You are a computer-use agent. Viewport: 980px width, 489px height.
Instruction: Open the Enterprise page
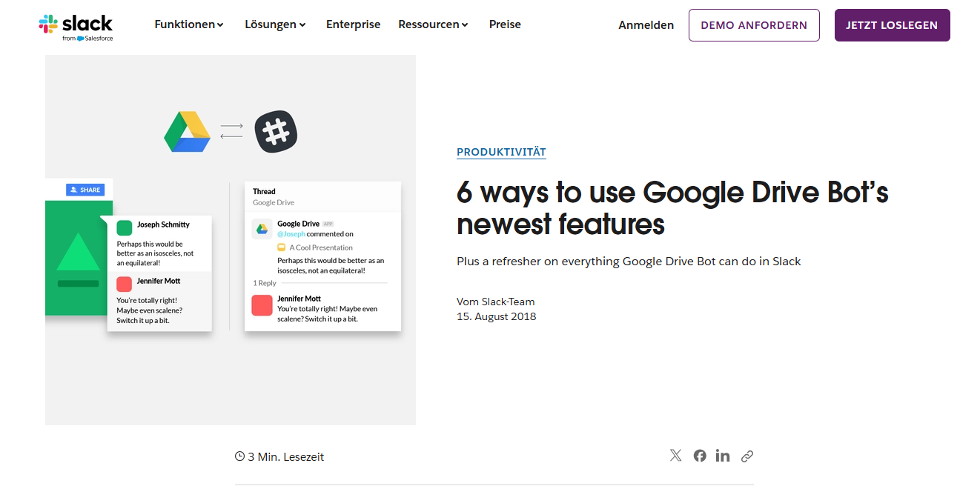point(353,24)
